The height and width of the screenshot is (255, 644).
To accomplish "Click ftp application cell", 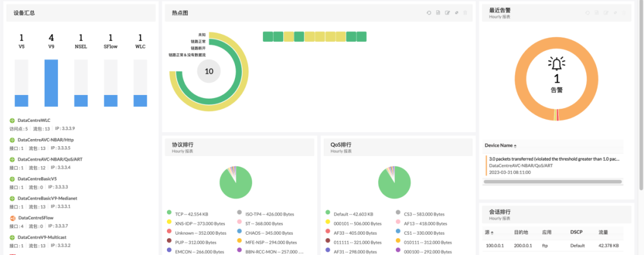I will coord(544,245).
